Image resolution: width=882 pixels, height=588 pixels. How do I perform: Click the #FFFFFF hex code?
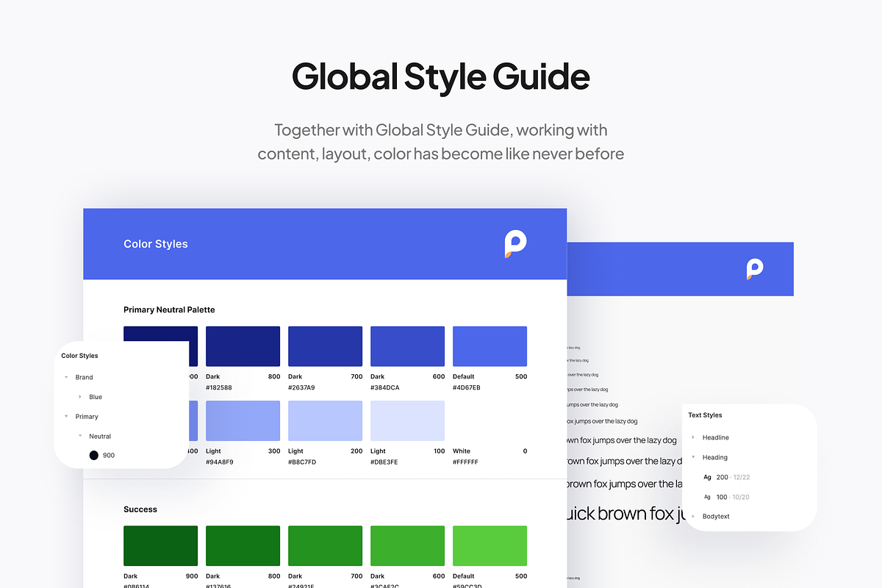coord(465,462)
